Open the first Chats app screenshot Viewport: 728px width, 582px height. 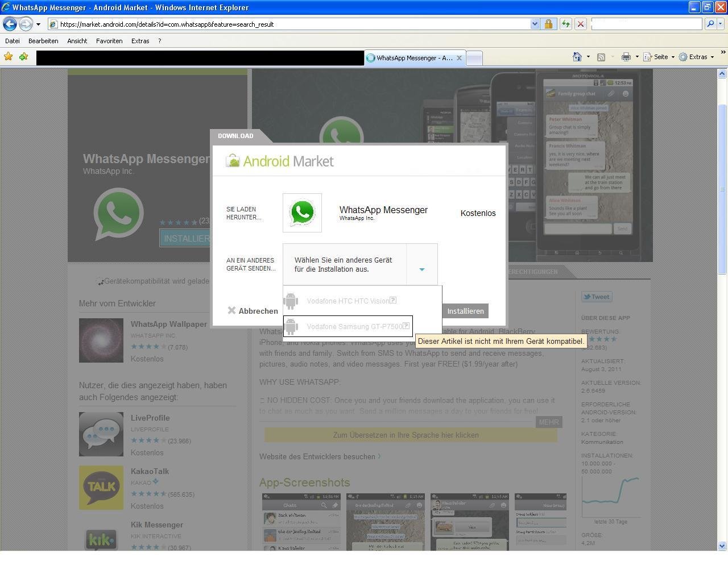[301, 522]
